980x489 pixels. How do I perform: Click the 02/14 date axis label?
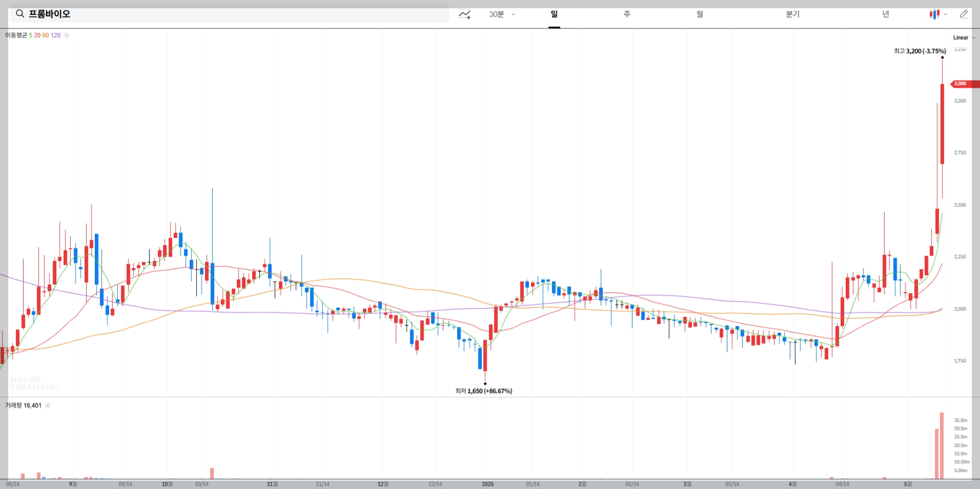tap(632, 484)
